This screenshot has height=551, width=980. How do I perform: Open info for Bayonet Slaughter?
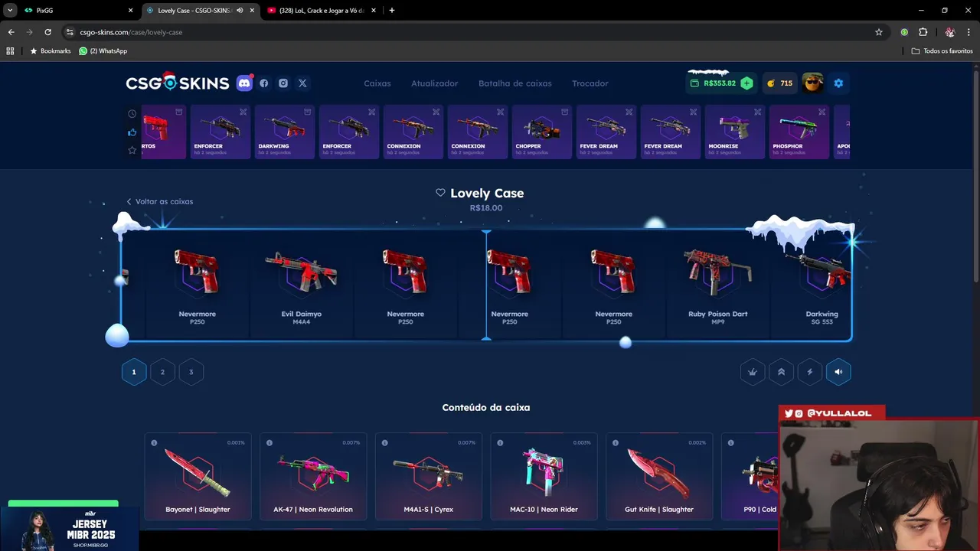(x=154, y=442)
